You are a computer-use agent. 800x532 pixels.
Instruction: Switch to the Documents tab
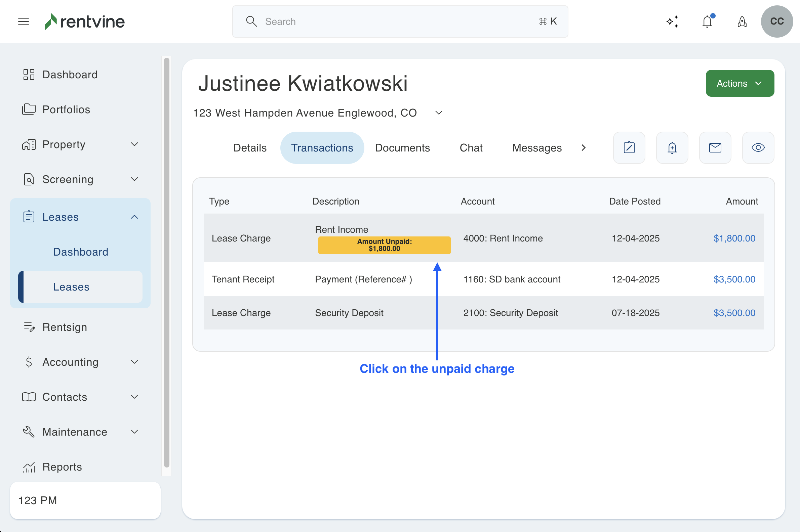402,147
